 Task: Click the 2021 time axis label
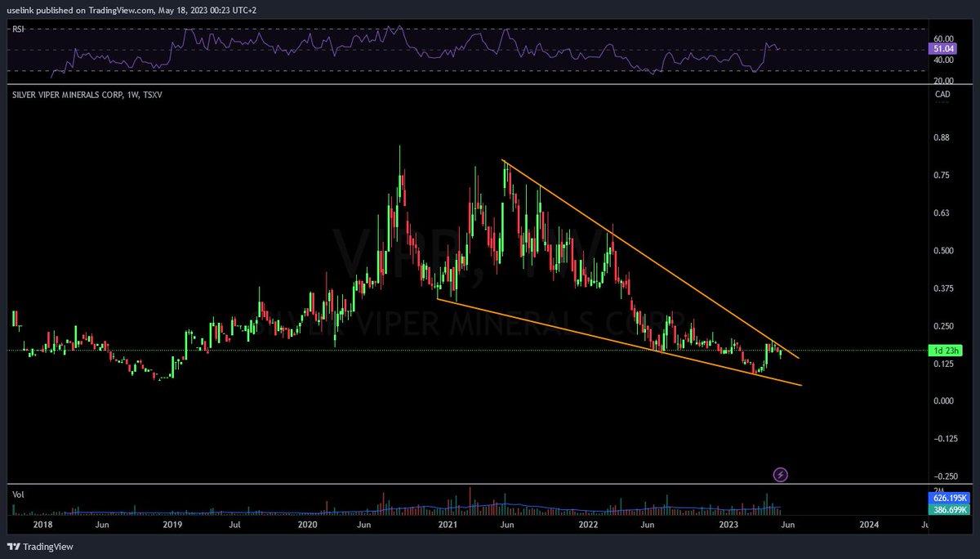(448, 525)
